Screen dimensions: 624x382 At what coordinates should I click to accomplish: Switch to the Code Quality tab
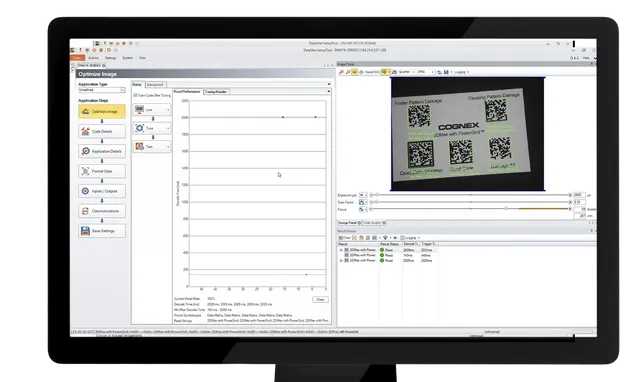tap(374, 223)
